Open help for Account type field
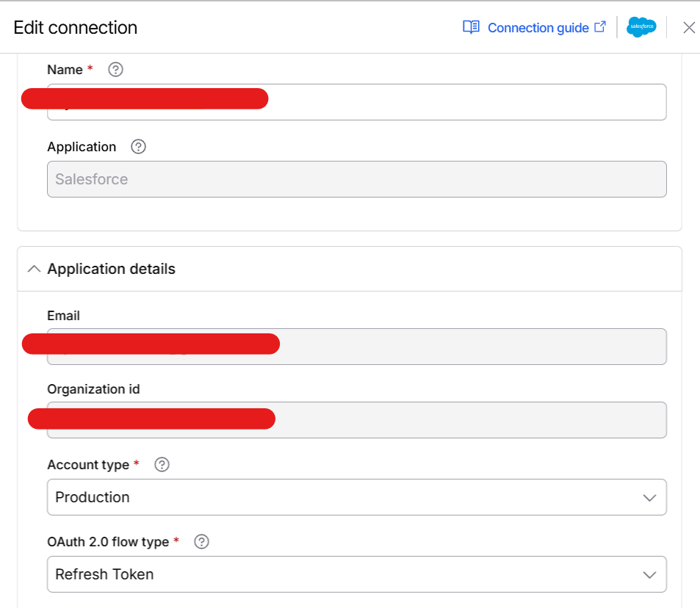The image size is (700, 608). 161,464
